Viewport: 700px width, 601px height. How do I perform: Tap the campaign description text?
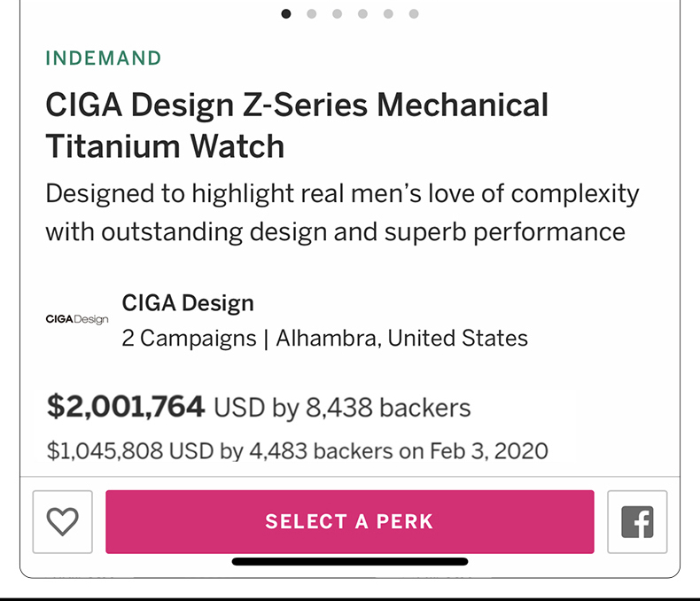point(341,213)
